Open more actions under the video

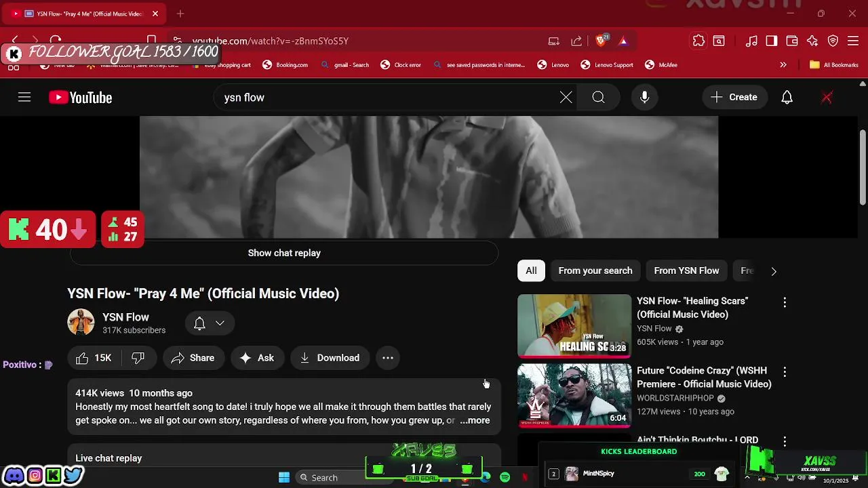coord(388,358)
